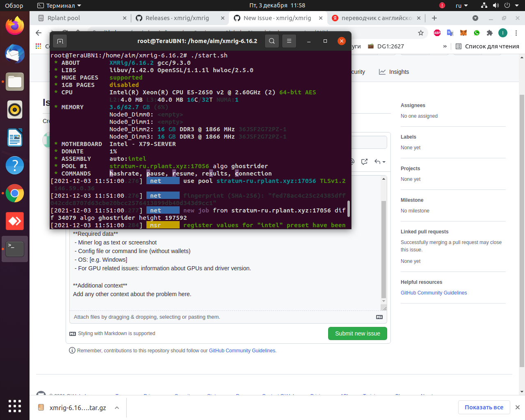Switch to the Releases xmrig tab
This screenshot has height=420, width=525.
[x=176, y=18]
